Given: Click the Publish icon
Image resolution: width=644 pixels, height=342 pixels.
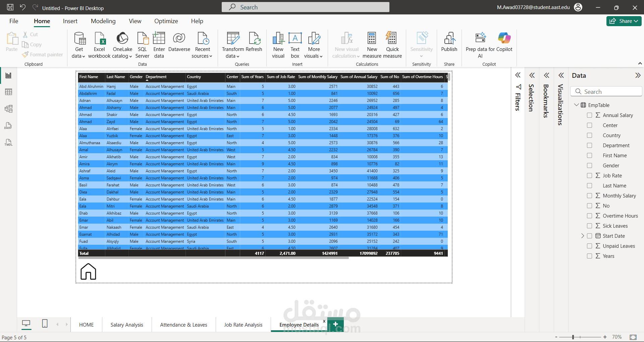Looking at the screenshot, I should tap(449, 39).
